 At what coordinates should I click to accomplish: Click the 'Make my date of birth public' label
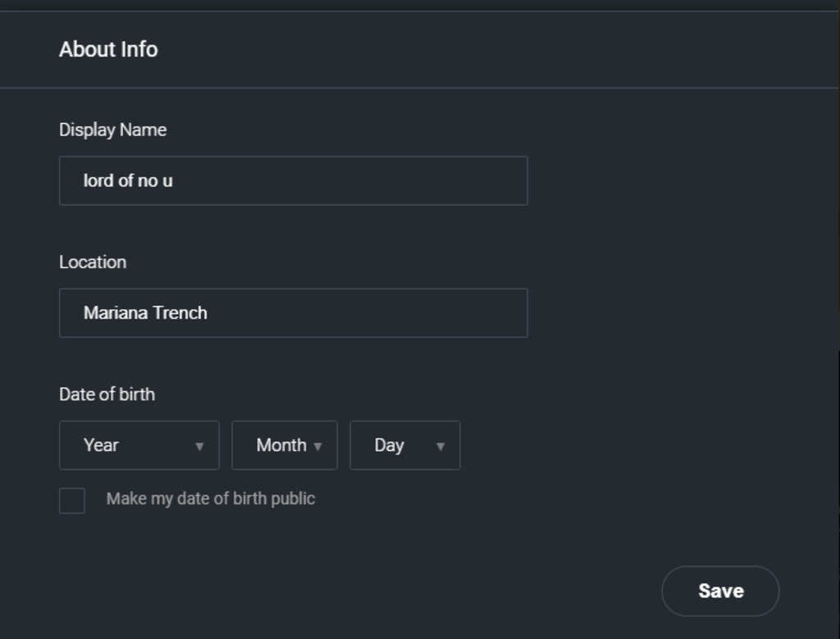(211, 499)
